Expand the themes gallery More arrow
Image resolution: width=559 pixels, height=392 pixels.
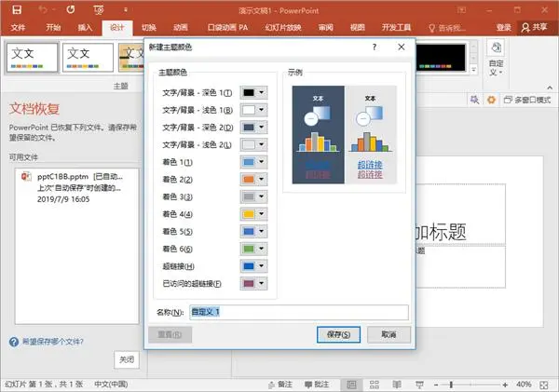click(474, 70)
